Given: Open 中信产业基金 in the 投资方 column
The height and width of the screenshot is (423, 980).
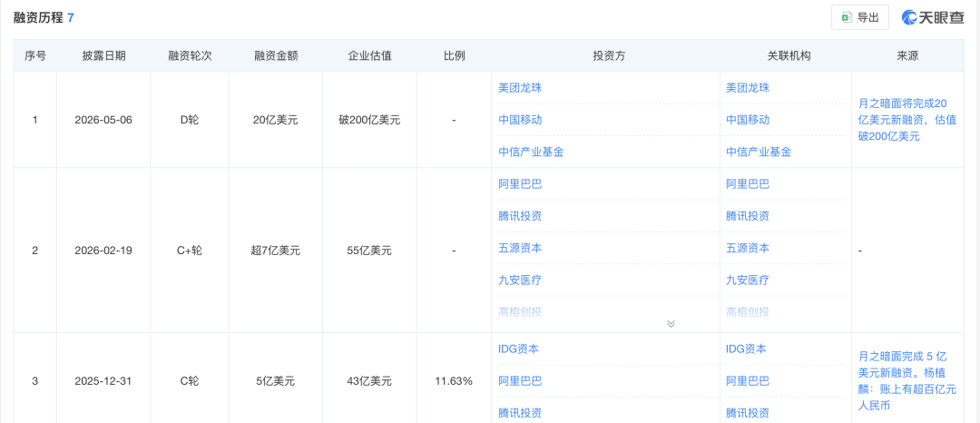Looking at the screenshot, I should tap(531, 152).
